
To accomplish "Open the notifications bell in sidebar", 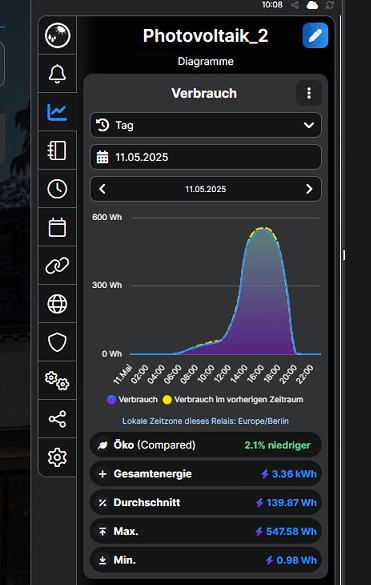I will pyautogui.click(x=57, y=73).
